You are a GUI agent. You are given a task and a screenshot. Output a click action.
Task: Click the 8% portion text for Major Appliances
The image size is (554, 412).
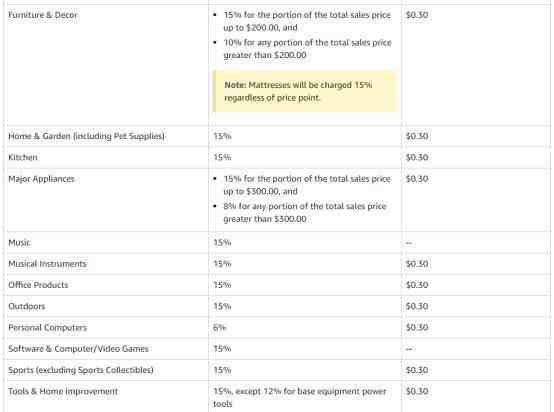pyautogui.click(x=305, y=213)
